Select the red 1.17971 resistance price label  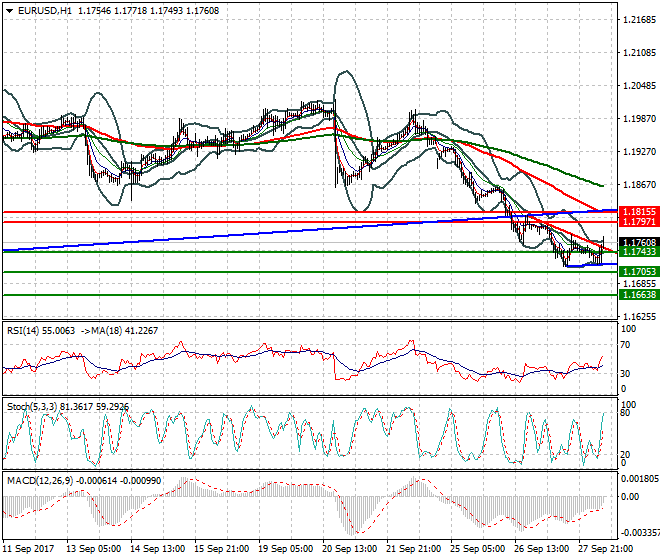[639, 221]
